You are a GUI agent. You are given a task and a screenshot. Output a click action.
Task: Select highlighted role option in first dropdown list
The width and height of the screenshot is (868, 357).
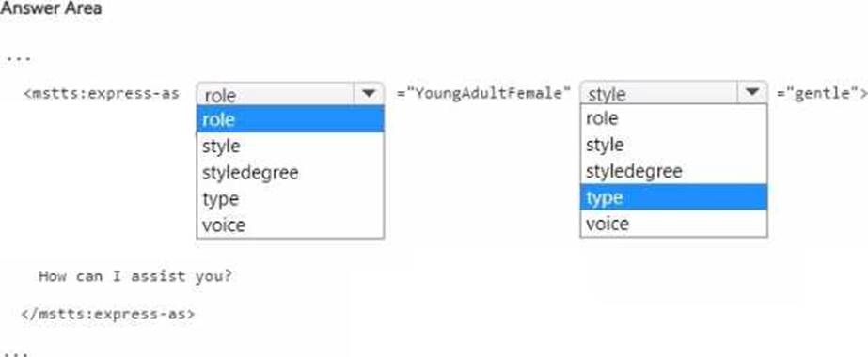[290, 119]
